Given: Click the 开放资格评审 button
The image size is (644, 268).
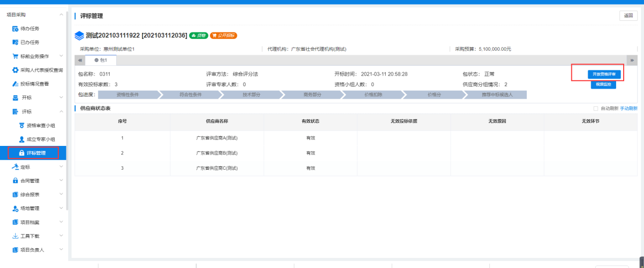Looking at the screenshot, I should [x=604, y=74].
